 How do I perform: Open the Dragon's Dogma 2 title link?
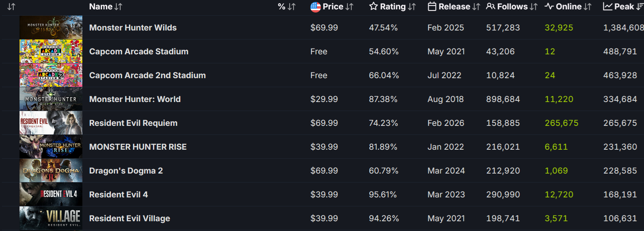pos(126,171)
